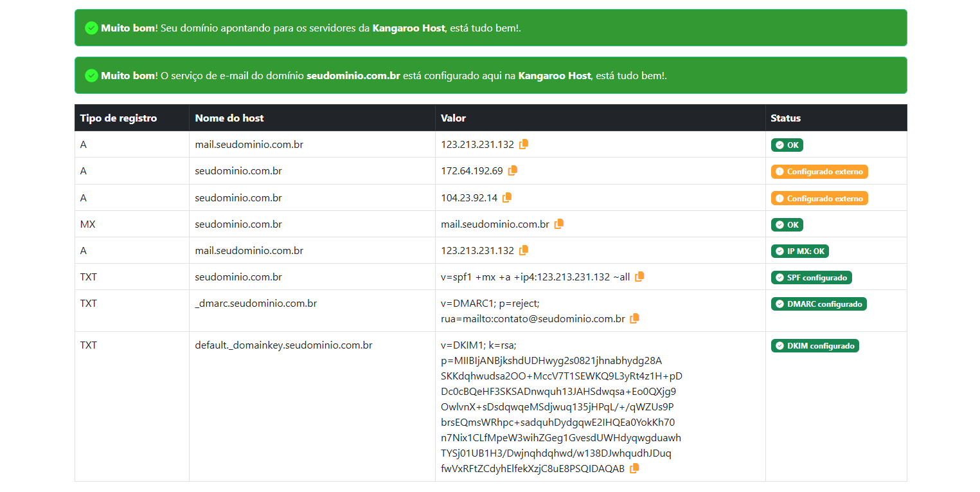Click the DKIM configurado badge

815,345
